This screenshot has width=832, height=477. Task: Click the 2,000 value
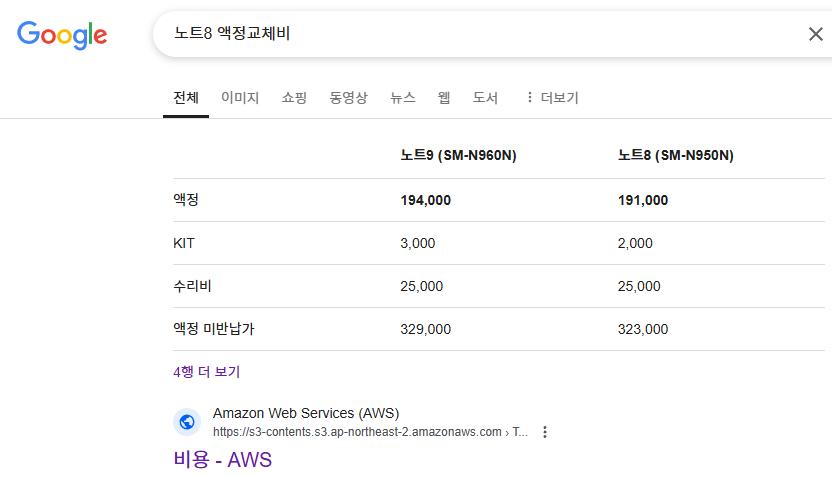click(635, 243)
